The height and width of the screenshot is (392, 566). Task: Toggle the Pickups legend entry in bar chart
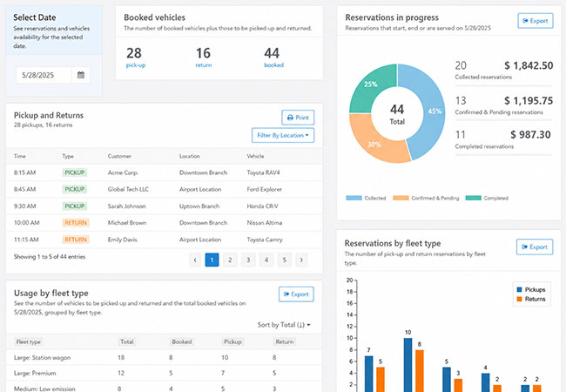tap(531, 289)
